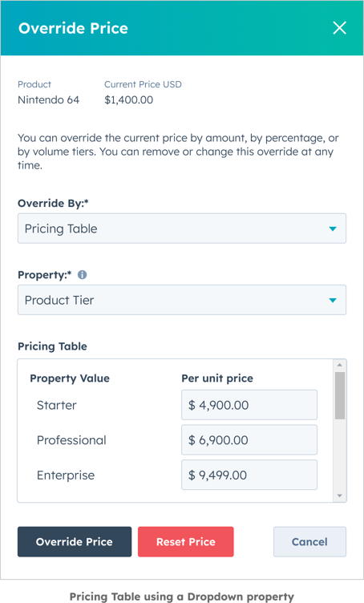
Task: Click the Property info icon
Action: [83, 274]
